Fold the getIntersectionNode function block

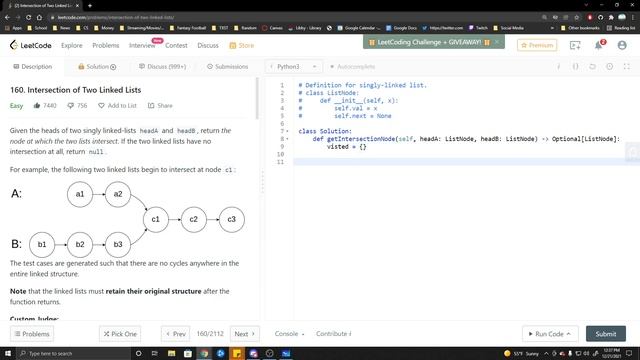(287, 139)
